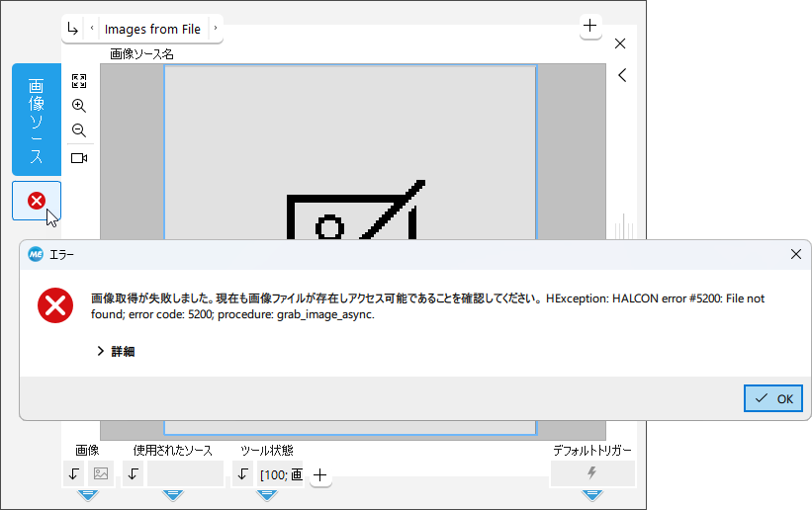
Task: Collapse the side panel with left chevron
Action: 621,75
